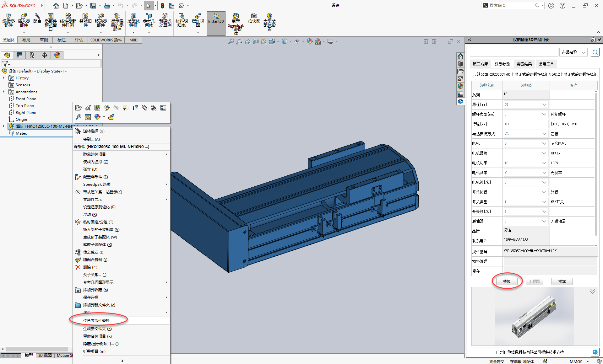Image resolution: width=603 pixels, height=364 pixels.
Task: Open the 常用工具 tab
Action: click(546, 64)
